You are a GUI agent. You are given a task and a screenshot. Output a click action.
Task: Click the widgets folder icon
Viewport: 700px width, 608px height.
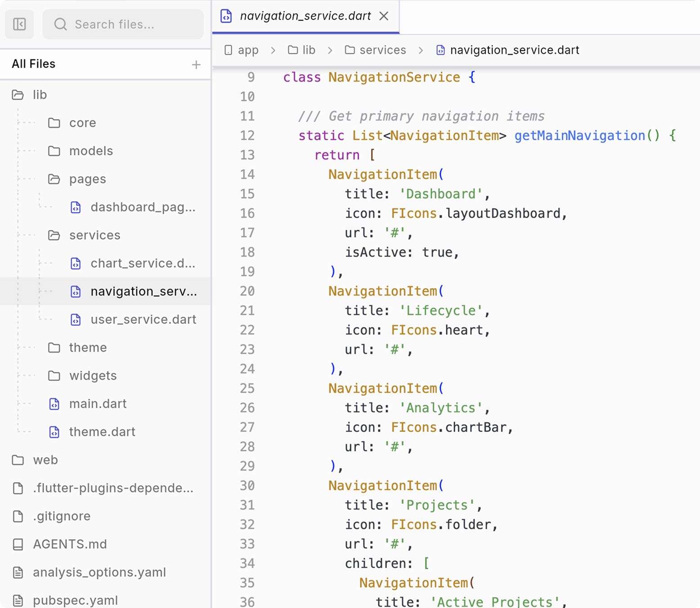tap(54, 376)
